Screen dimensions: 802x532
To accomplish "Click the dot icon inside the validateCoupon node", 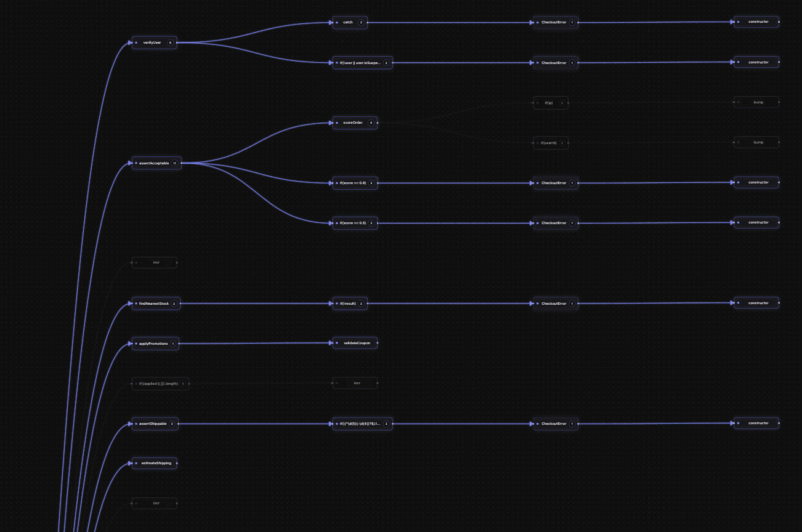I will (337, 343).
